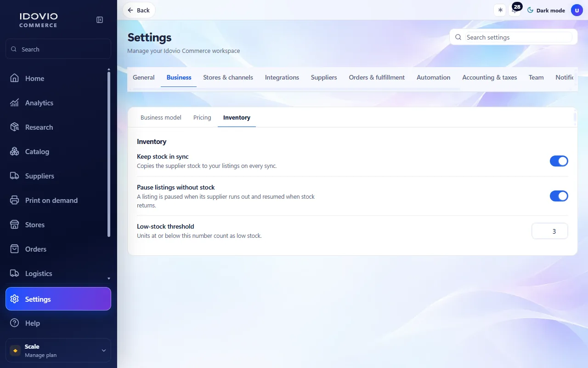Open Logistics from the sidebar
Image resolution: width=588 pixels, height=368 pixels.
click(x=58, y=273)
